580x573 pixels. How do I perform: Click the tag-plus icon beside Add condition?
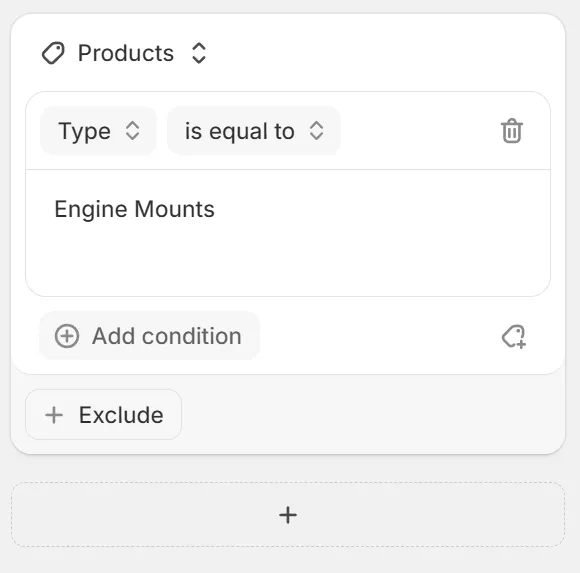[x=514, y=336]
